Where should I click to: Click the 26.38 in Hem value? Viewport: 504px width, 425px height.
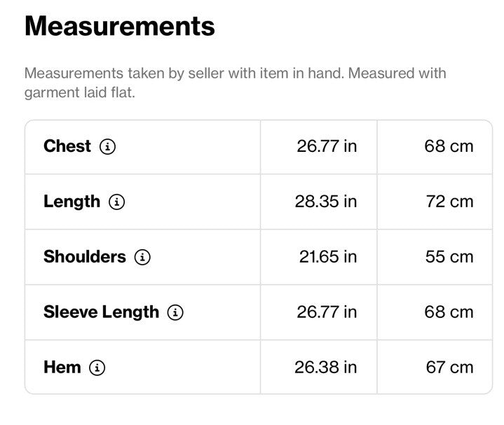coord(326,367)
